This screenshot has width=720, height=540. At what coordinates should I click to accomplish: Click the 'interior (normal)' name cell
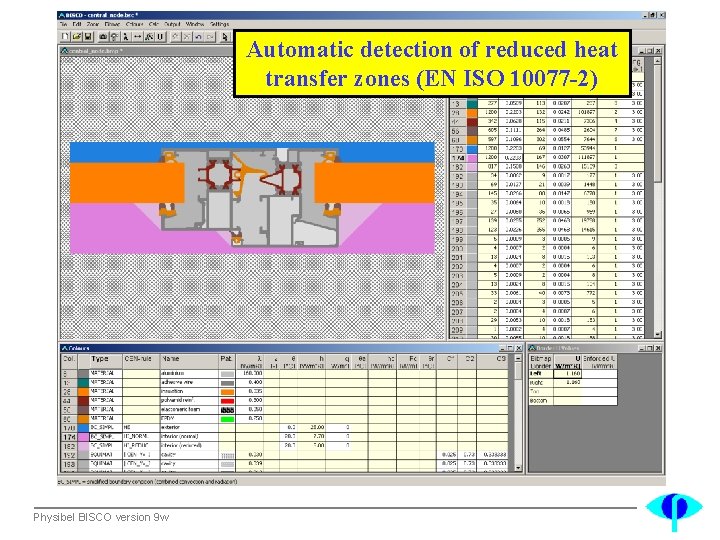tap(189, 437)
